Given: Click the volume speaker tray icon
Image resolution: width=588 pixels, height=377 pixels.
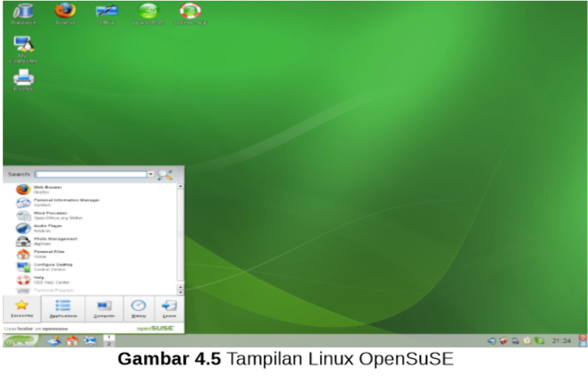Looking at the screenshot, I should tap(491, 340).
